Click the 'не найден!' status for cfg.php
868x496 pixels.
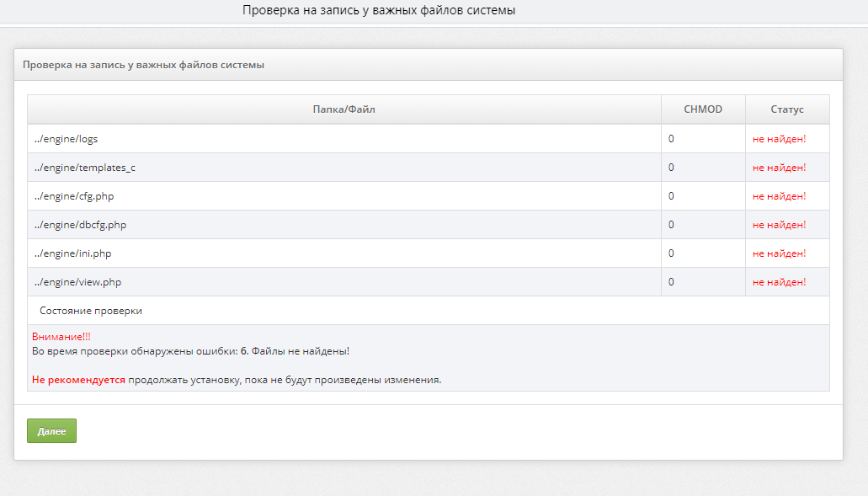[779, 196]
